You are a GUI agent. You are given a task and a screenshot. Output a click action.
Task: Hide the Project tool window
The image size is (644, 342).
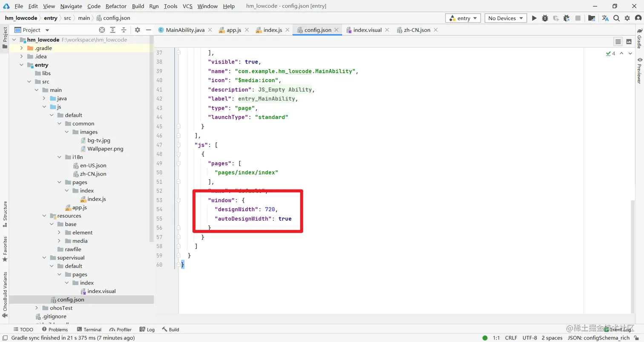tap(148, 30)
